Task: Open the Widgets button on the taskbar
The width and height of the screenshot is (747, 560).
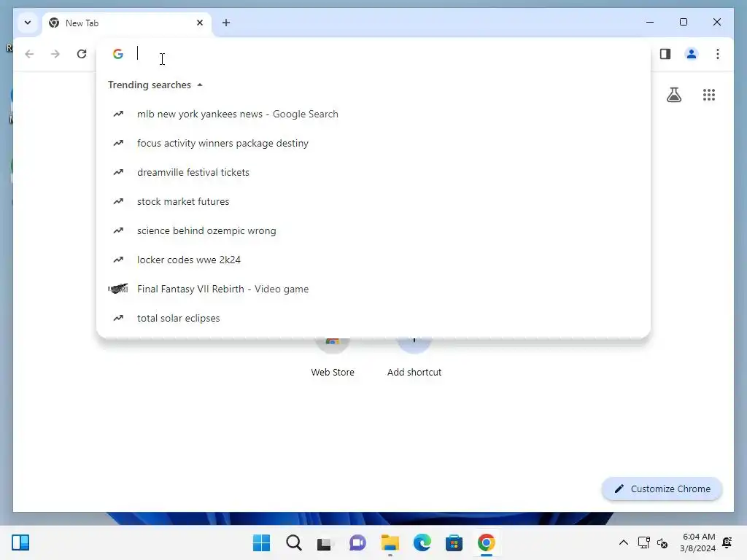Action: point(20,542)
